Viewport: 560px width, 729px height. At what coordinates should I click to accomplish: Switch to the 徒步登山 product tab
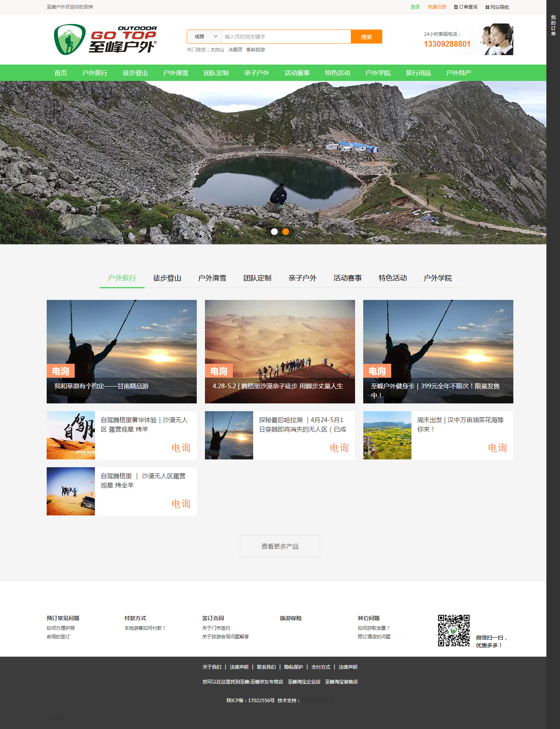167,278
